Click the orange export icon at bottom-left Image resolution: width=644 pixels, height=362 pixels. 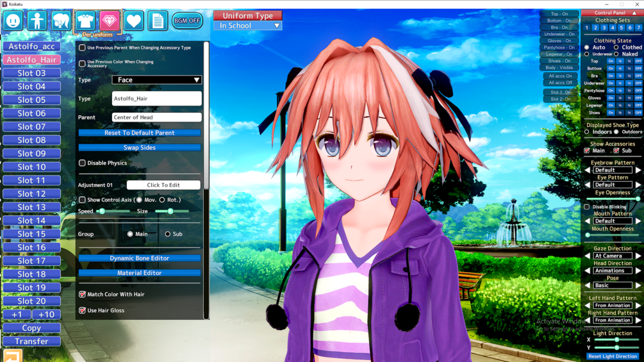point(13,356)
